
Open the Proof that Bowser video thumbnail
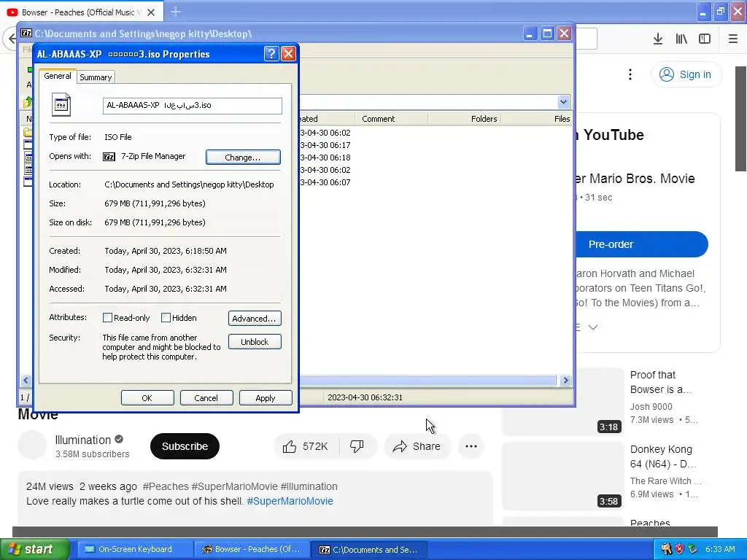point(563,401)
